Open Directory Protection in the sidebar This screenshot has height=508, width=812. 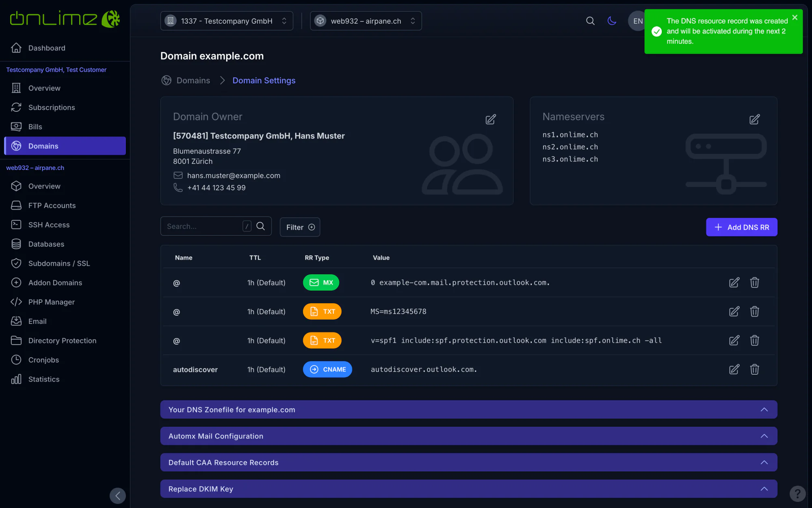65,341
